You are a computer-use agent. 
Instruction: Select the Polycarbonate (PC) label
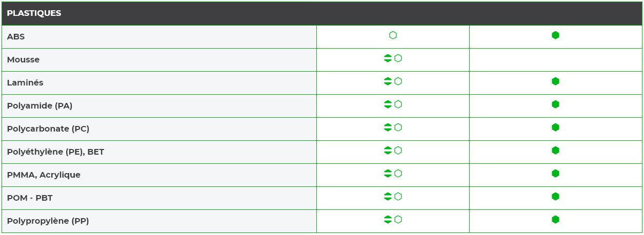point(48,129)
